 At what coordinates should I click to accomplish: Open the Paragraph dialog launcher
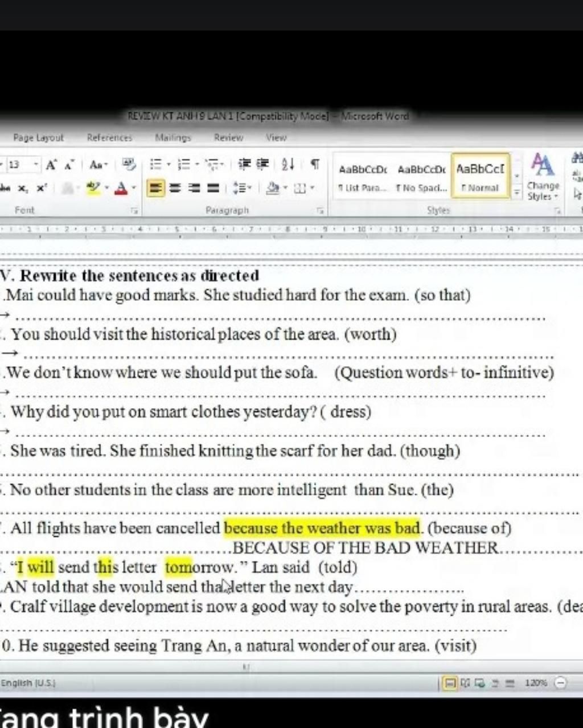322,211
